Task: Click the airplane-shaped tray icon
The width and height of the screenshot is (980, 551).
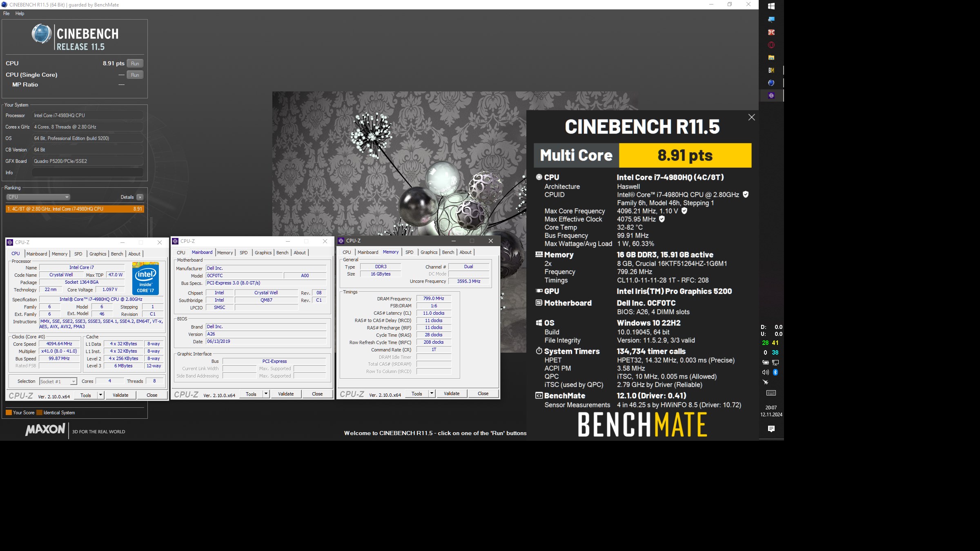Action: pyautogui.click(x=766, y=382)
